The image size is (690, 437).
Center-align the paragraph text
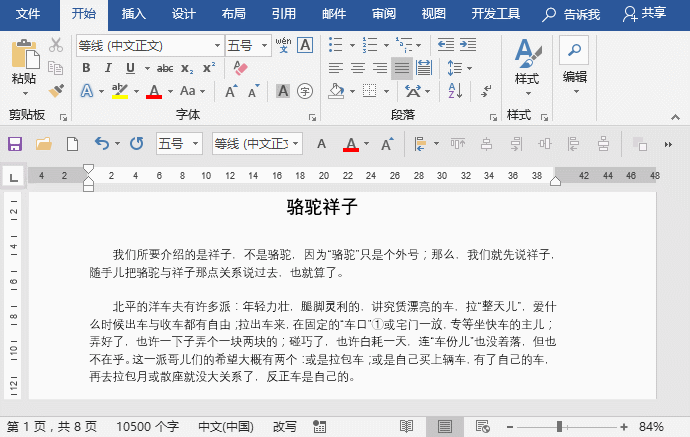pos(358,68)
